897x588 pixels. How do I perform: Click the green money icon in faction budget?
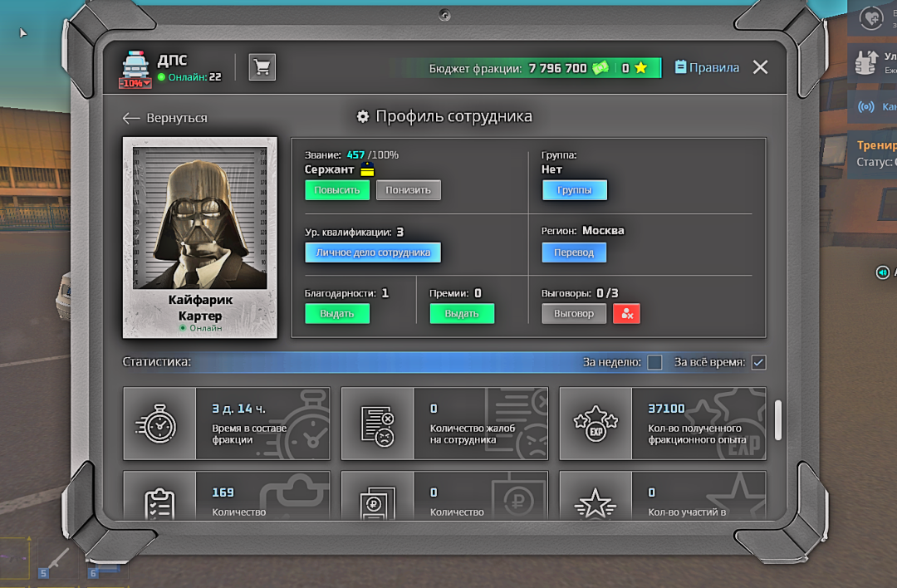[x=600, y=68]
